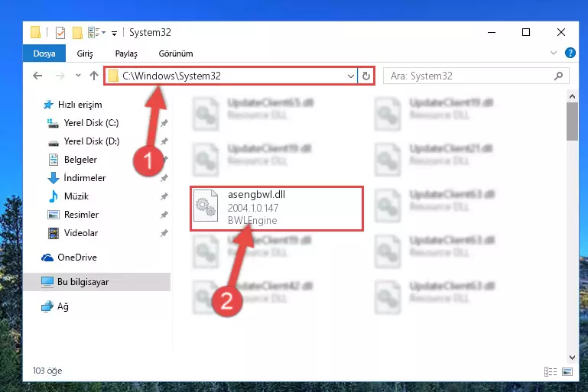Image resolution: width=588 pixels, height=392 pixels.
Task: Open Belgeler folder in sidebar
Action: (73, 160)
